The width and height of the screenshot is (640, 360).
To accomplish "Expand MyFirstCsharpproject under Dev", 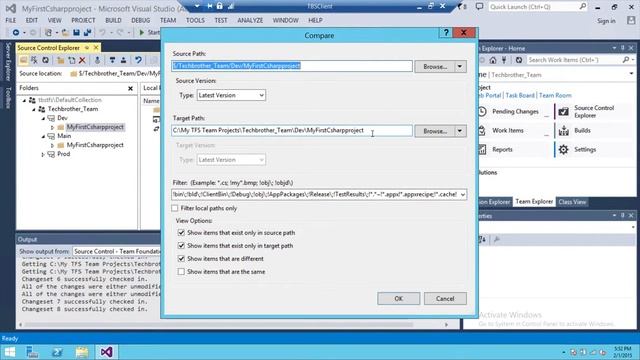I will point(52,127).
